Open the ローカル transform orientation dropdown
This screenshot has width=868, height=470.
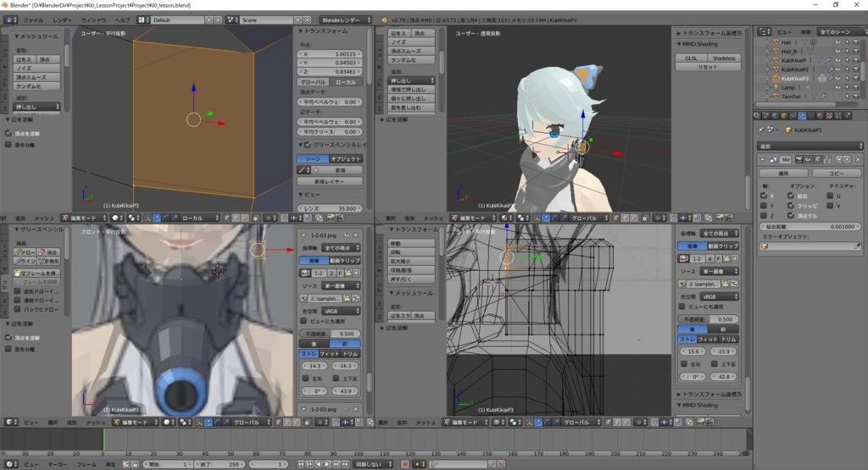click(x=200, y=218)
